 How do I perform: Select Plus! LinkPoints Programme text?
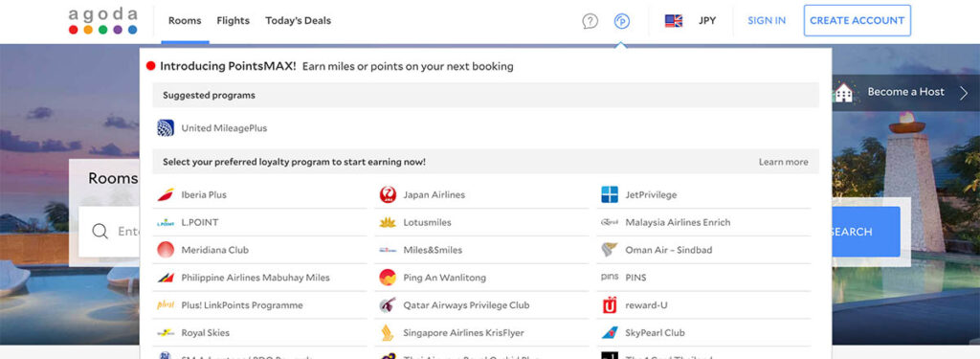242,305
